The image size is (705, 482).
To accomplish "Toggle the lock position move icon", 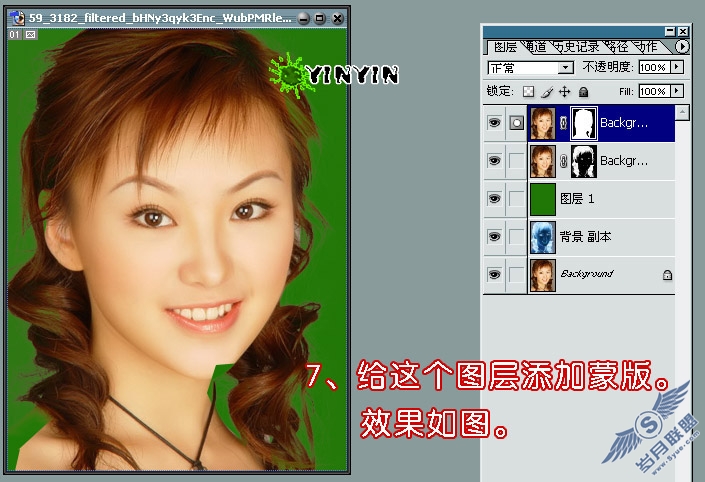I will [565, 92].
